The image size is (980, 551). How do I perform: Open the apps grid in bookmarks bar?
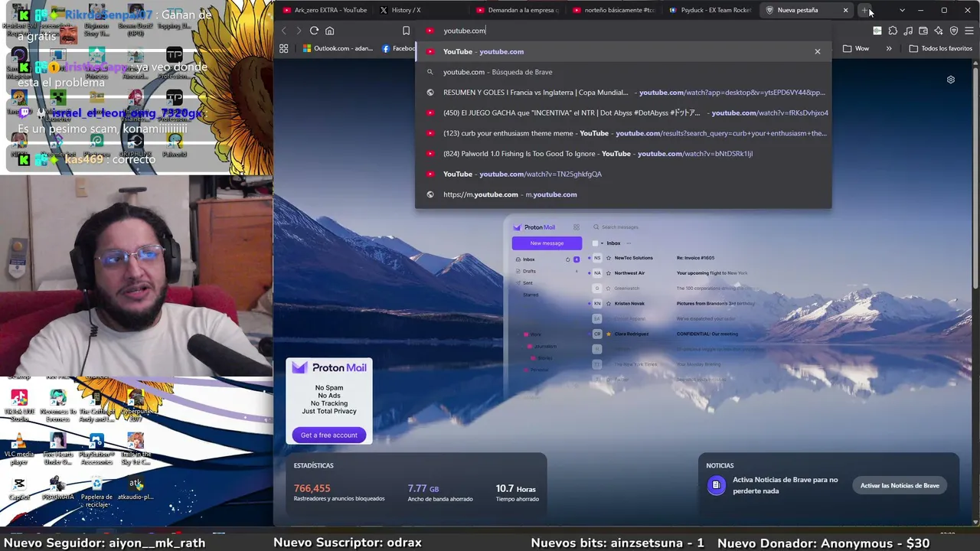pyautogui.click(x=284, y=48)
